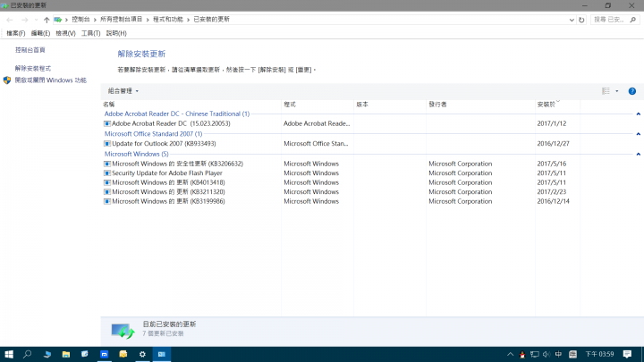Click icon of KB3199986 update row
Viewport: 644px width, 362px height.
[x=107, y=201]
